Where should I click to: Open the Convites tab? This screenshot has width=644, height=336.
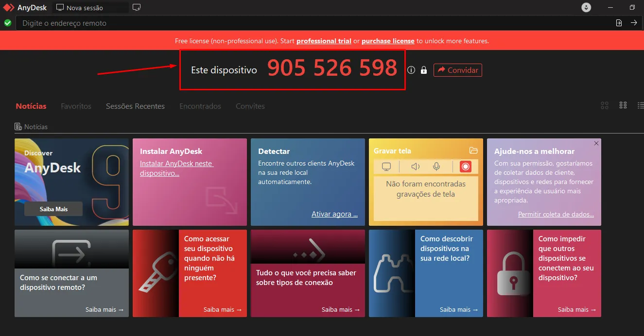click(x=250, y=106)
